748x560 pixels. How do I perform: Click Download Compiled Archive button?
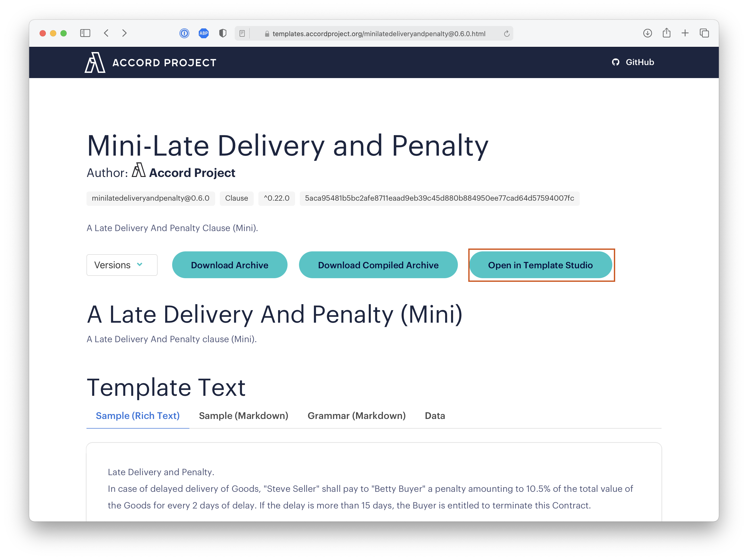[x=378, y=265]
